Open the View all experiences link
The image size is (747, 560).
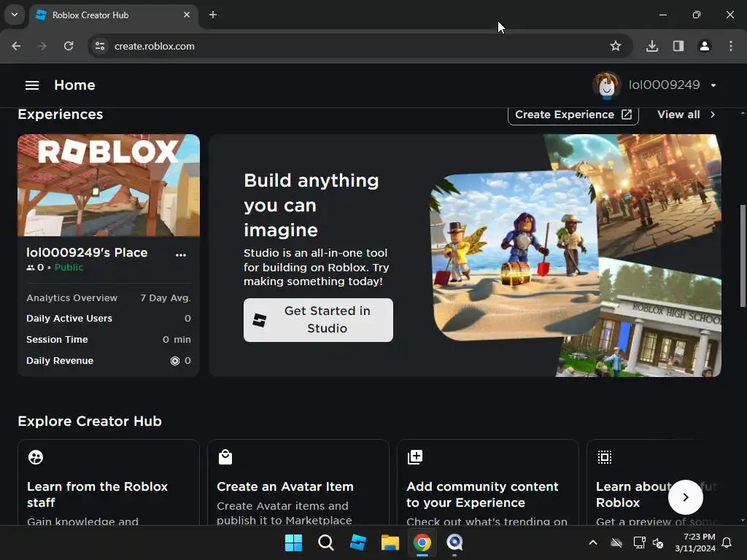(x=686, y=114)
